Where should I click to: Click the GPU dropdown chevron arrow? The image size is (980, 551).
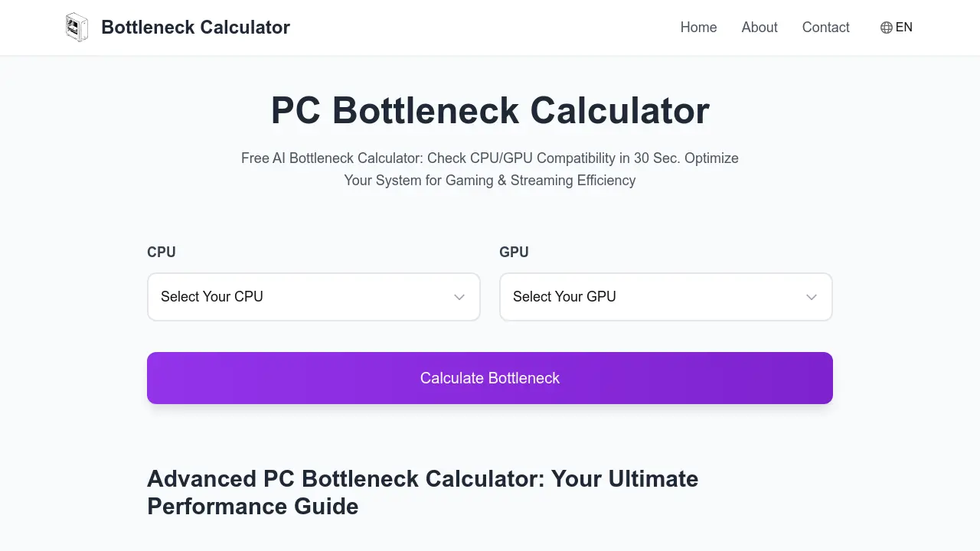[x=811, y=297]
